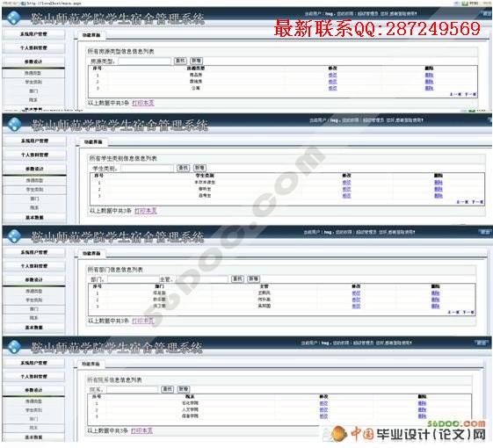Select 学生类别 in the 部门 screen sidebar
493x448 pixels.
pyautogui.click(x=34, y=300)
